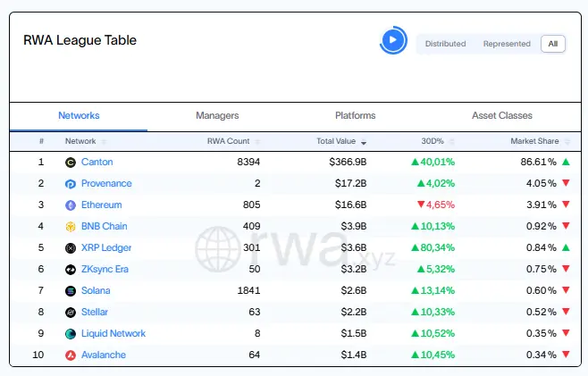Viewport: 588px width, 376px height.
Task: Open the Ethereum network link
Action: click(x=102, y=205)
